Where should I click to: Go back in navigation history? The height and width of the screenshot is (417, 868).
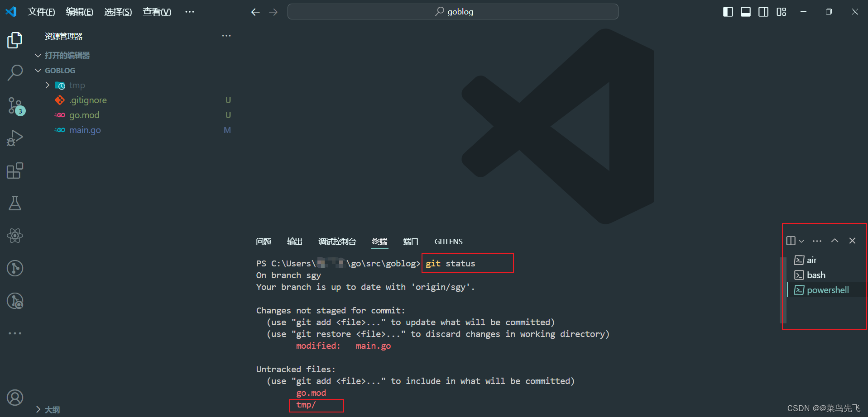click(255, 12)
